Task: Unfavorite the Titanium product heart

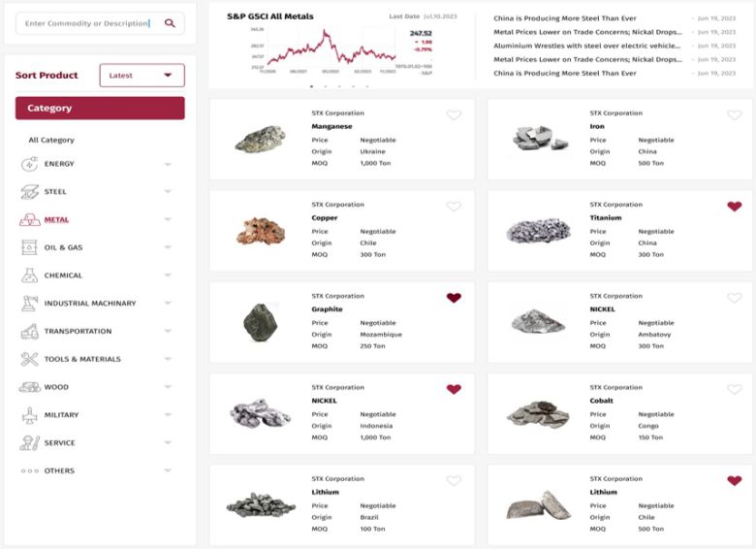Action: click(x=734, y=207)
